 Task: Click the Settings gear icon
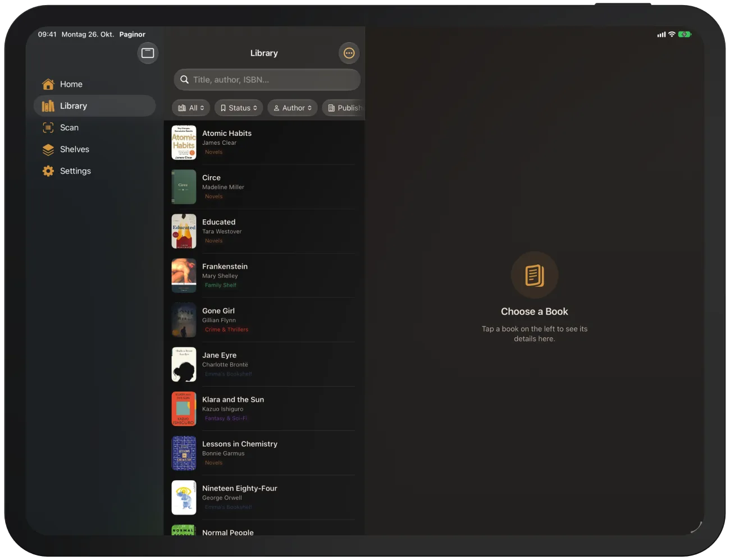tap(48, 171)
